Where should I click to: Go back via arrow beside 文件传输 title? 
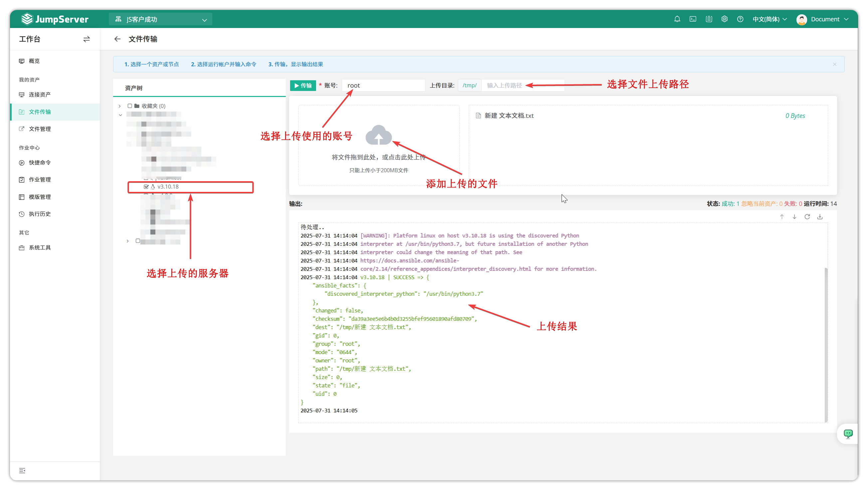pos(117,39)
